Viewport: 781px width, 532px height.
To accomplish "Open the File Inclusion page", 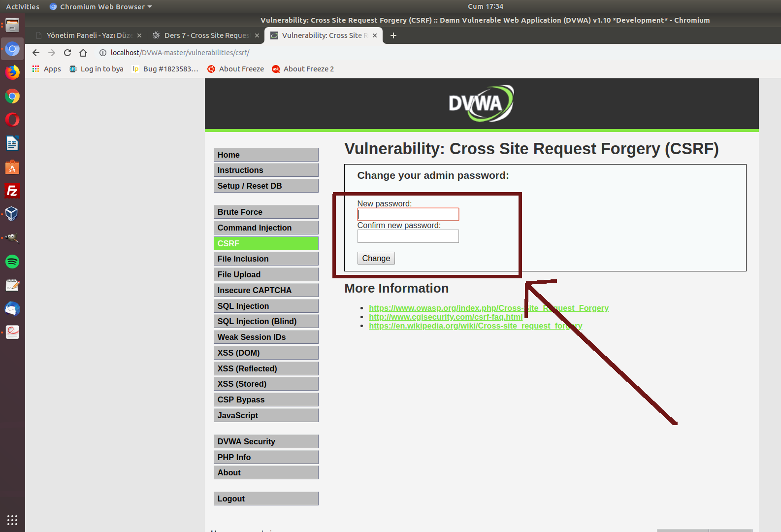I will pos(266,259).
